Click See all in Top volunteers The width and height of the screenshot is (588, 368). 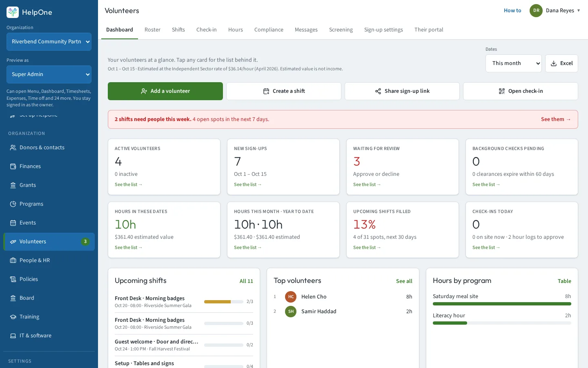pyautogui.click(x=404, y=281)
